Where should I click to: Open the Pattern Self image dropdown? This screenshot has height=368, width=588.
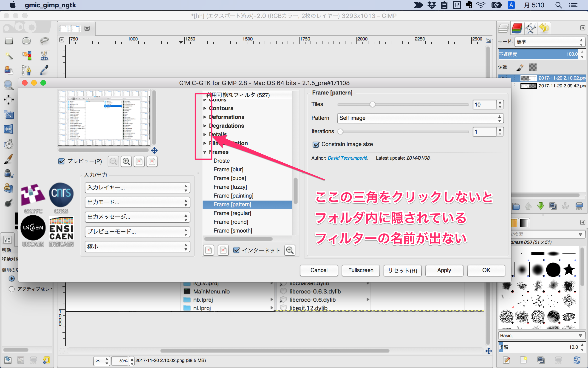click(x=420, y=118)
